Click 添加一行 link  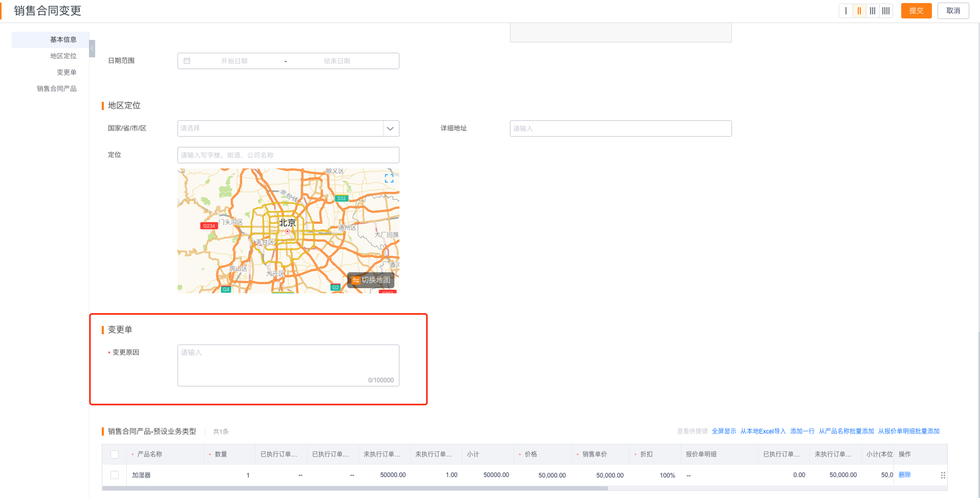coord(802,431)
